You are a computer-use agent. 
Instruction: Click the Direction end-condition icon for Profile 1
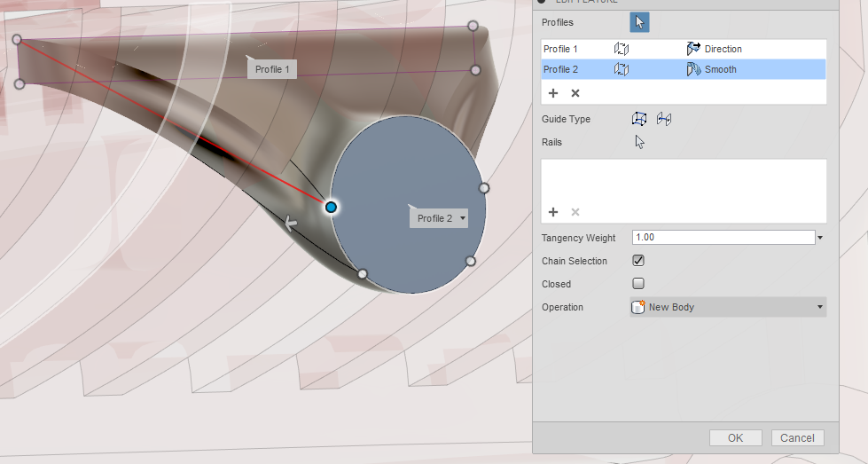(693, 49)
